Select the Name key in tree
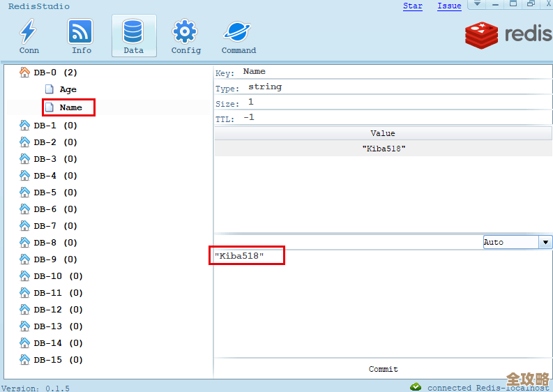553x392 pixels. [x=70, y=107]
